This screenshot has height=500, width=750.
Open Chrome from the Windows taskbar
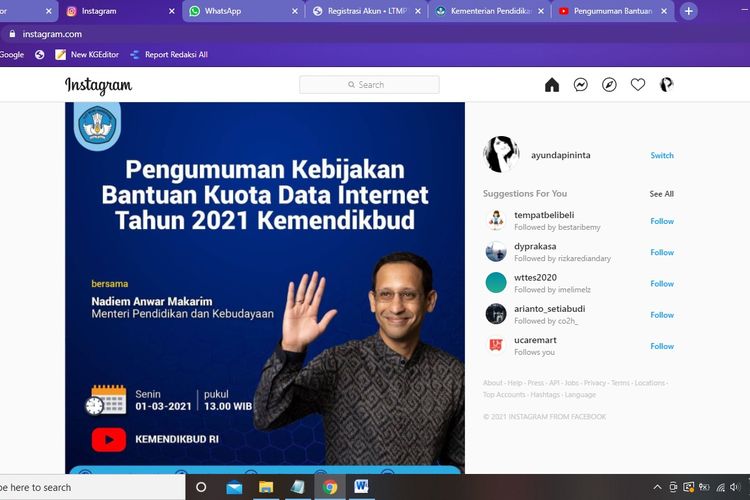point(330,487)
